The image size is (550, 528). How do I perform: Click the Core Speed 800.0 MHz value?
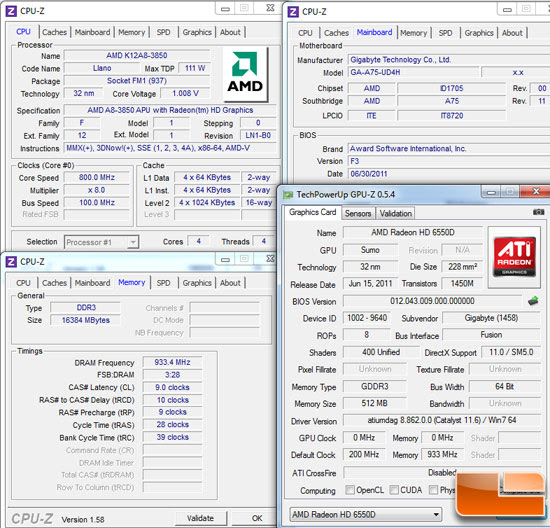(97, 178)
